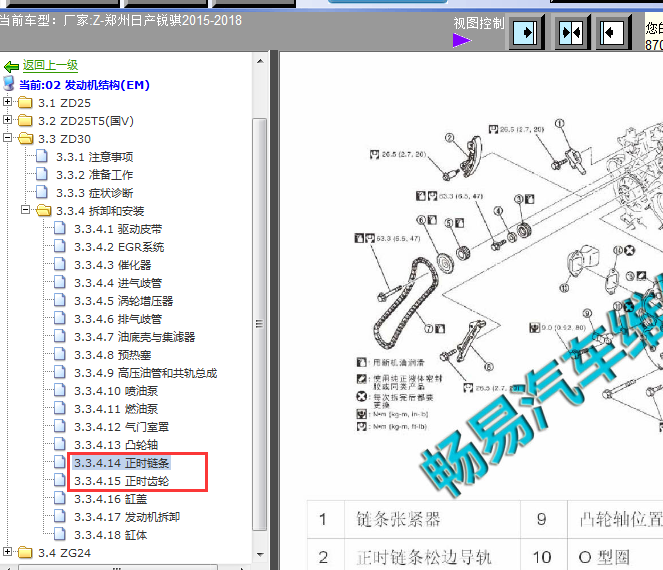Select 3.3.4.15 正时齿轮 entry
The image size is (663, 570).
pyautogui.click(x=121, y=481)
